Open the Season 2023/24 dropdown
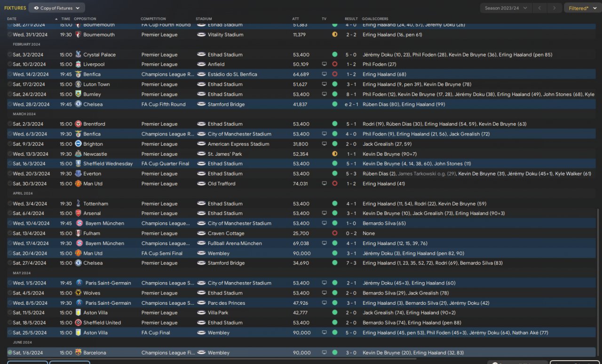602x364 pixels. click(x=506, y=8)
